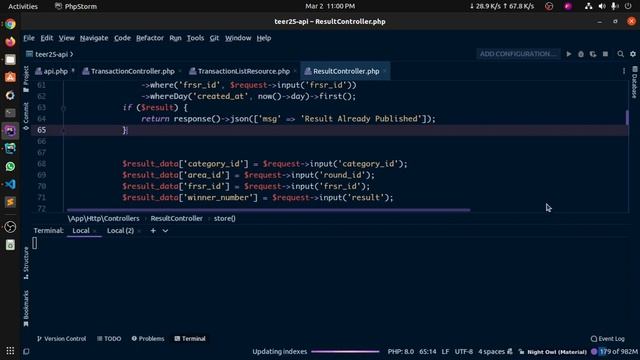This screenshot has width=640, height=360.
Task: Select the Local (2) terminal tab
Action: (120, 231)
